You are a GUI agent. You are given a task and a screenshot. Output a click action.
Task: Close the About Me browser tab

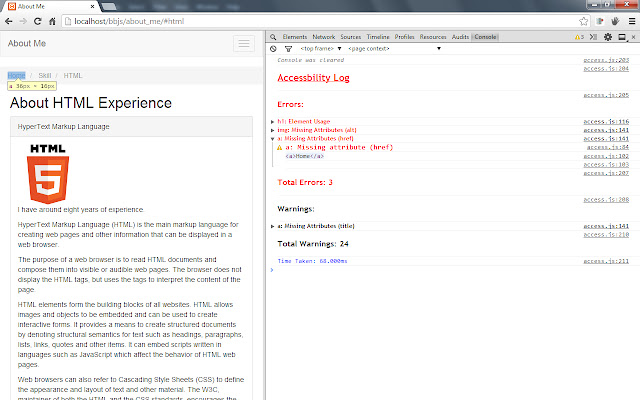click(x=93, y=7)
